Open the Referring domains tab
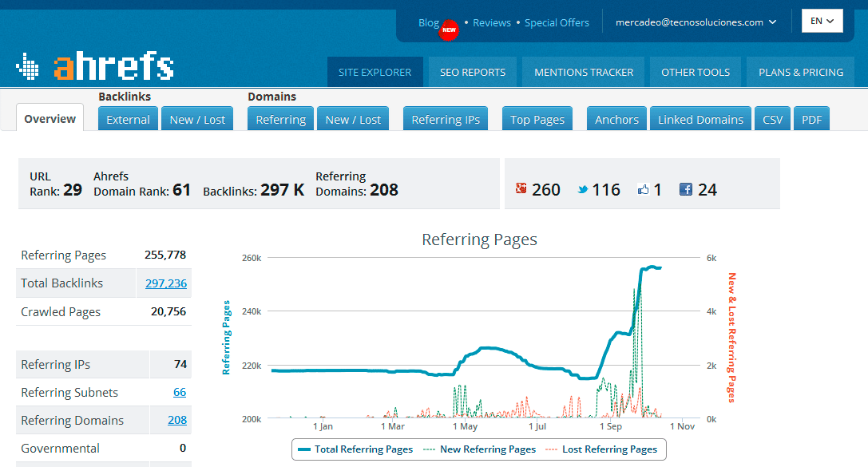 point(280,120)
